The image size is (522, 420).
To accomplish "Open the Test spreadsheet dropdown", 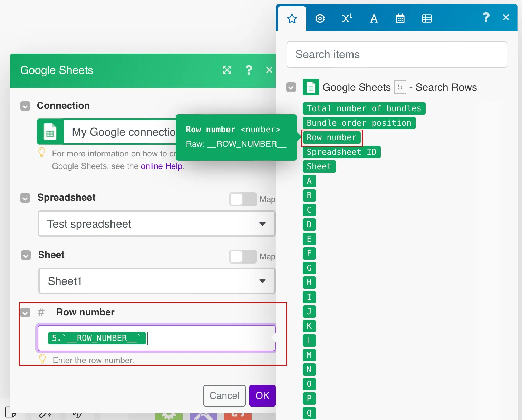I will [157, 224].
